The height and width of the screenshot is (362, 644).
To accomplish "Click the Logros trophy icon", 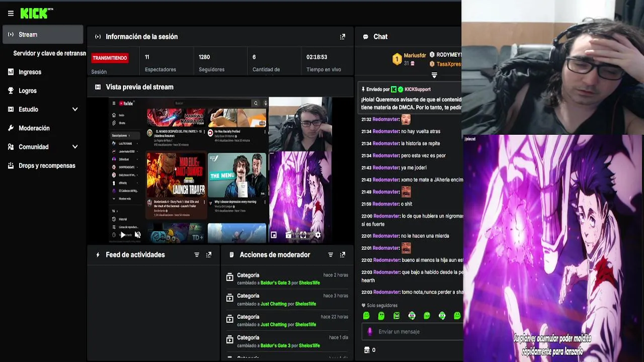I will tap(11, 90).
